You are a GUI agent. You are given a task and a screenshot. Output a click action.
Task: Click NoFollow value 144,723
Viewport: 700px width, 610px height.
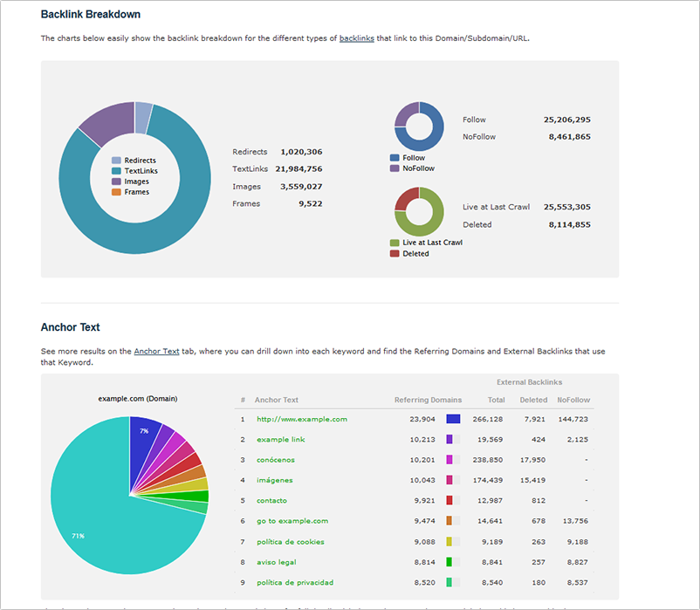[x=573, y=419]
